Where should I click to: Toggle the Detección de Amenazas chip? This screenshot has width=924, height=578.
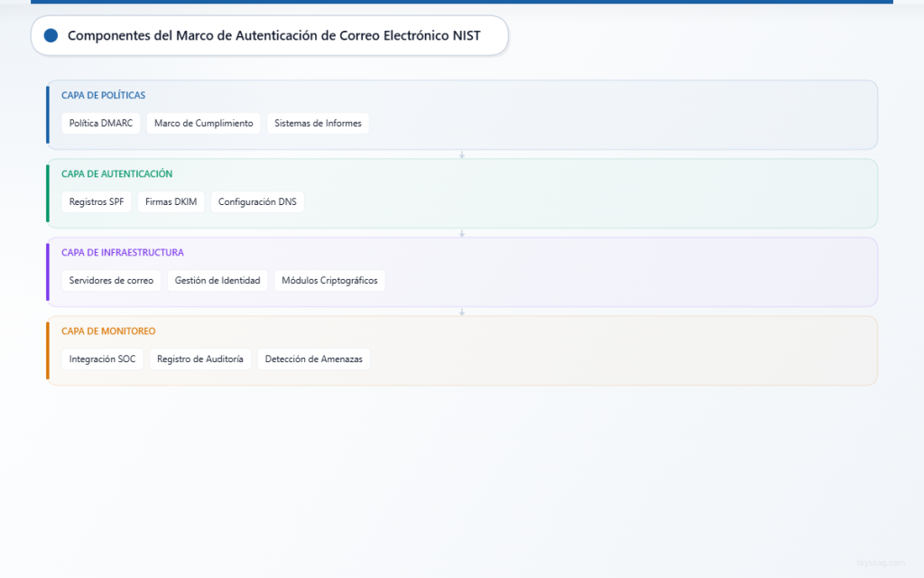pyautogui.click(x=314, y=359)
